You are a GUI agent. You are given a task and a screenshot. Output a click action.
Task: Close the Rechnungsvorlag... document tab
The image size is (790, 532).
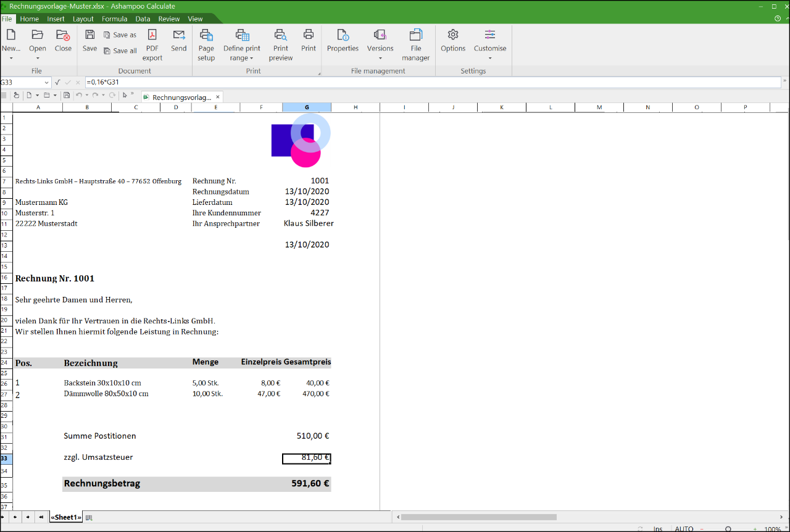tap(218, 97)
